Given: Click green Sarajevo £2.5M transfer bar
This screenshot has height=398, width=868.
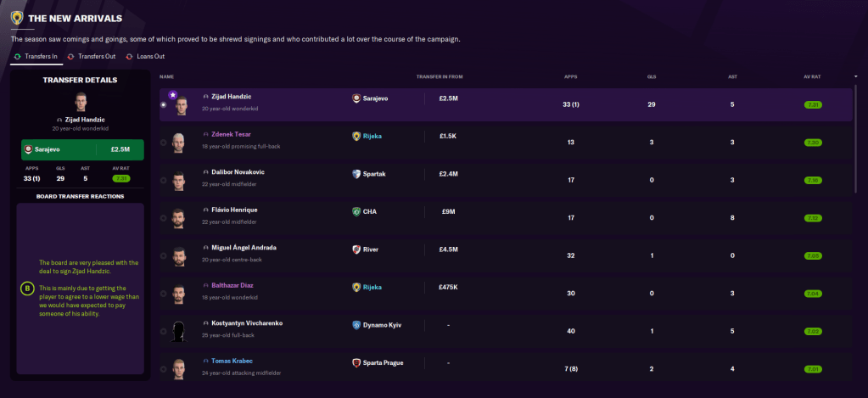Looking at the screenshot, I should click(x=82, y=149).
